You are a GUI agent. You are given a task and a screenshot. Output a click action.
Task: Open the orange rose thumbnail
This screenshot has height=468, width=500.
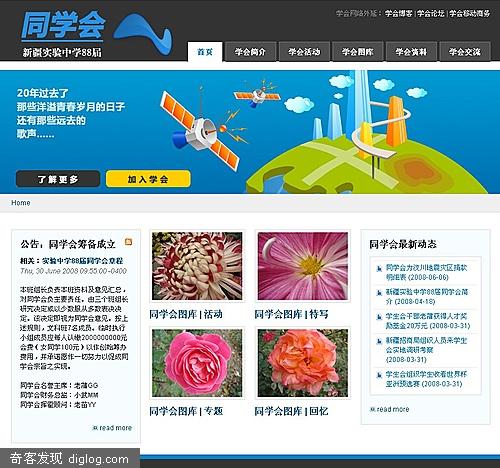[x=303, y=363]
